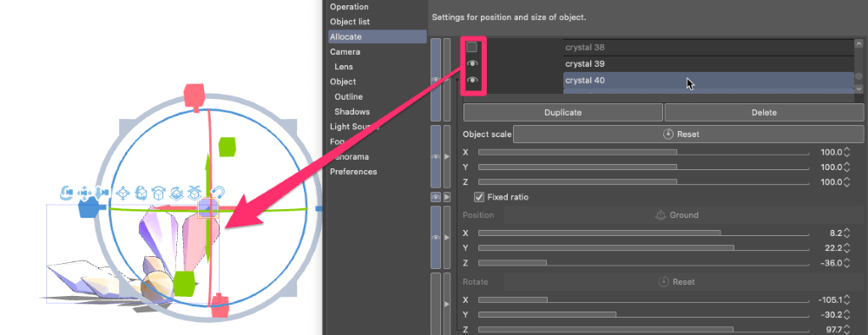Open the Shadows settings category
The image size is (868, 335).
point(352,111)
